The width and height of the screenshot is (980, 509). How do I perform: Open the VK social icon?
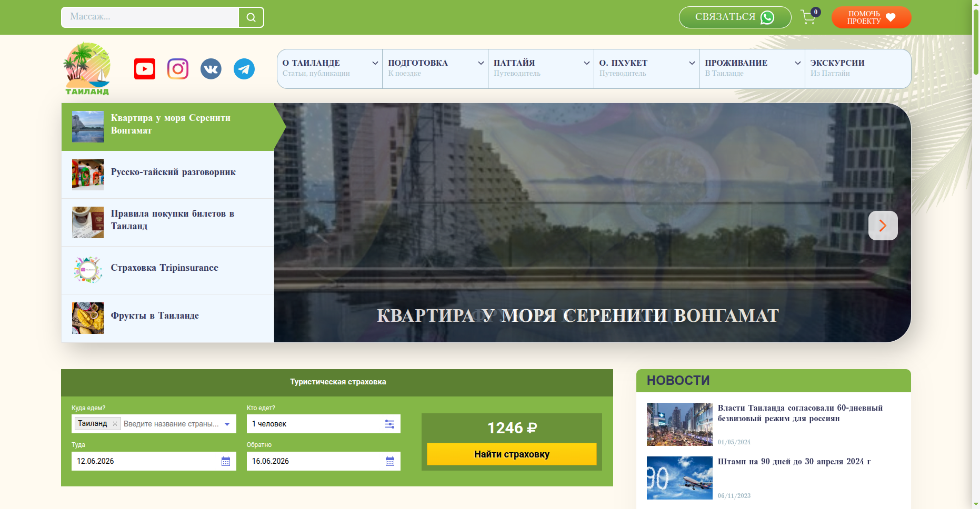[211, 69]
